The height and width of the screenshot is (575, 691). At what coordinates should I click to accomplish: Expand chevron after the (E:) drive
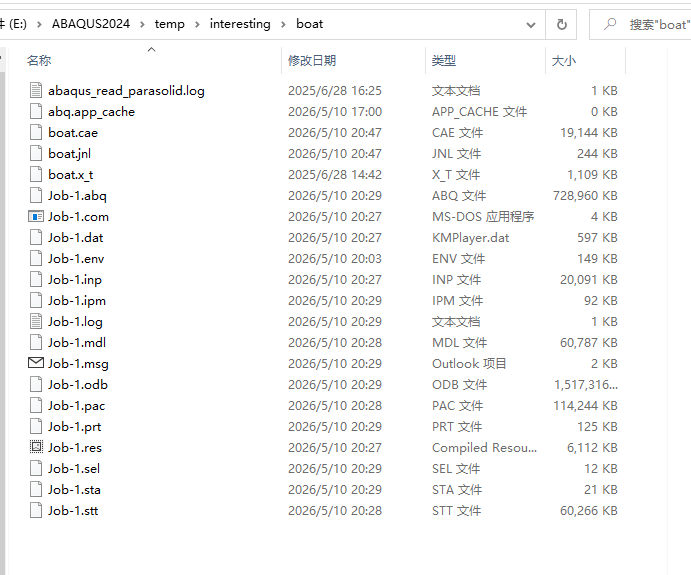coord(39,24)
